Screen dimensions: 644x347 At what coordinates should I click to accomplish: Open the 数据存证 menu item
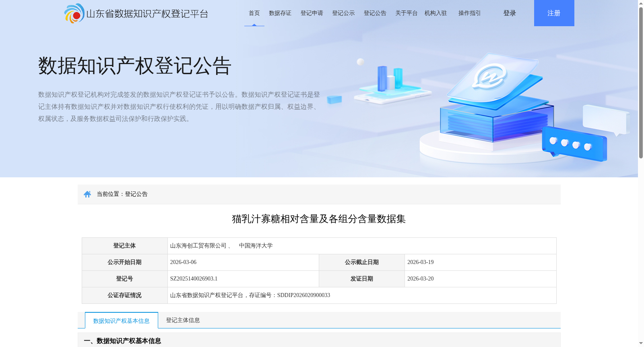point(280,13)
